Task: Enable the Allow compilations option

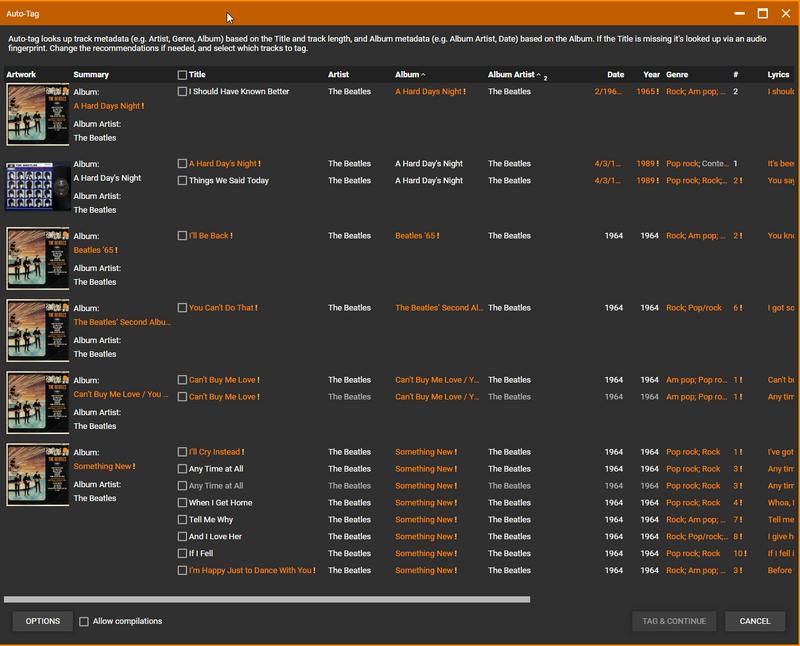Action: tap(85, 621)
